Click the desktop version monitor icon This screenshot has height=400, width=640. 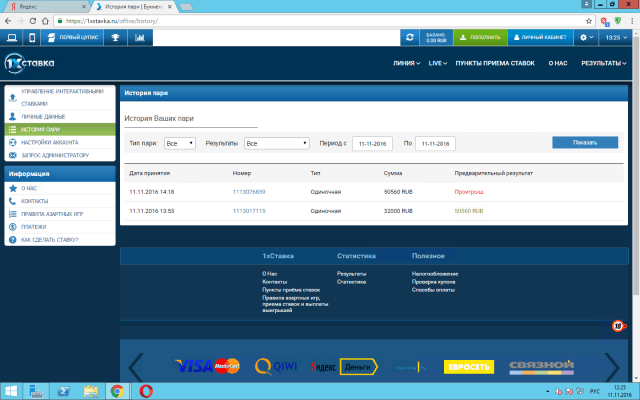(x=10, y=38)
